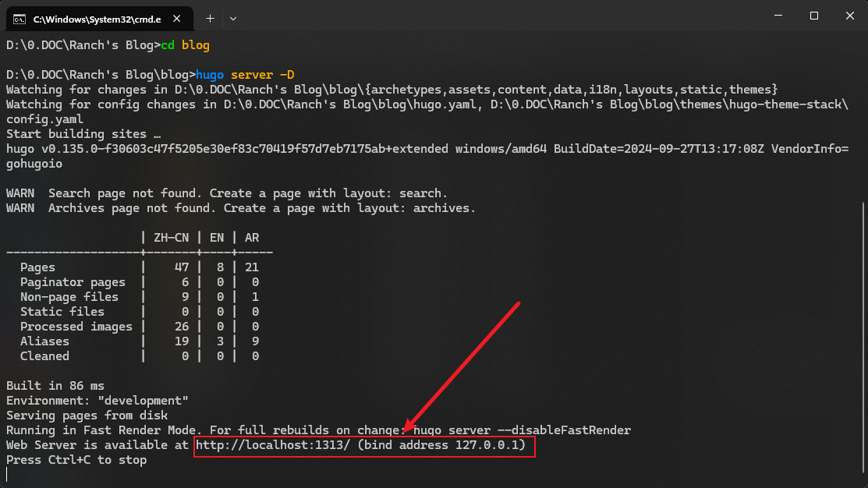Click the 'Press Ctrl+C to stop' line

point(76,460)
